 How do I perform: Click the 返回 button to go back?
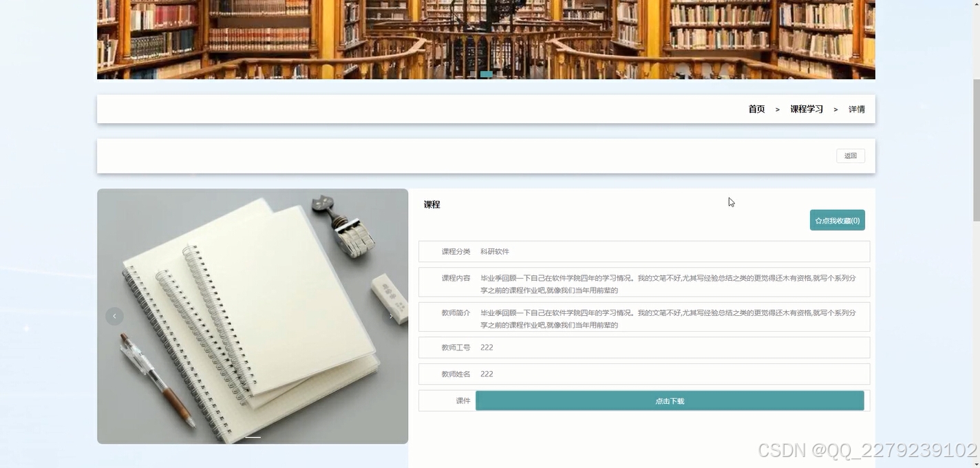click(850, 156)
